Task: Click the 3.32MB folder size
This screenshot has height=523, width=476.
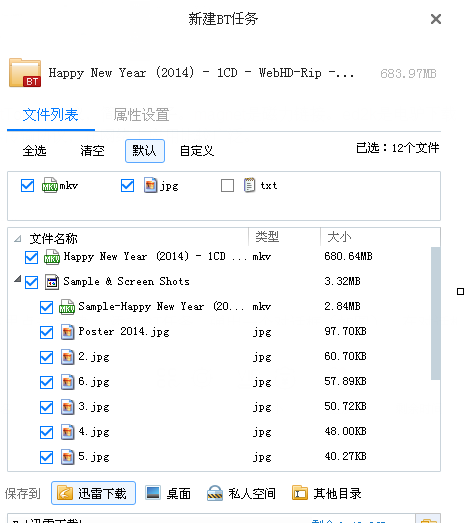Action: [x=342, y=282]
